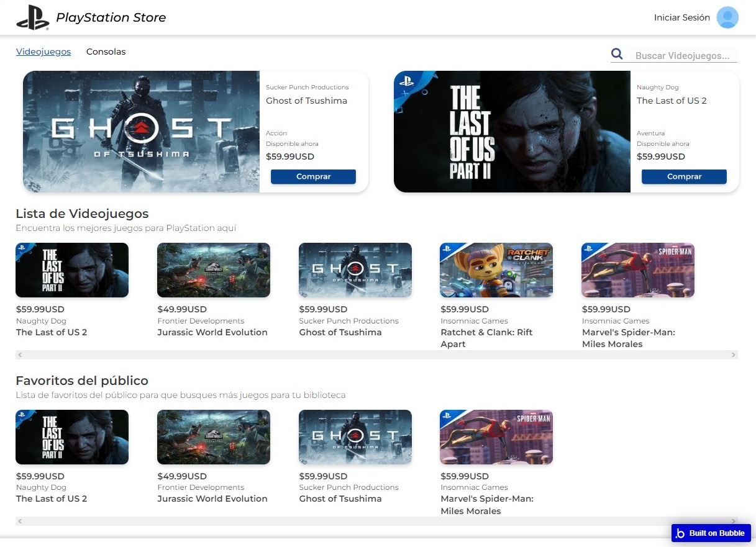
Task: Click Ghost of Tsushima title in Lista de Videojuegos
Action: (340, 332)
